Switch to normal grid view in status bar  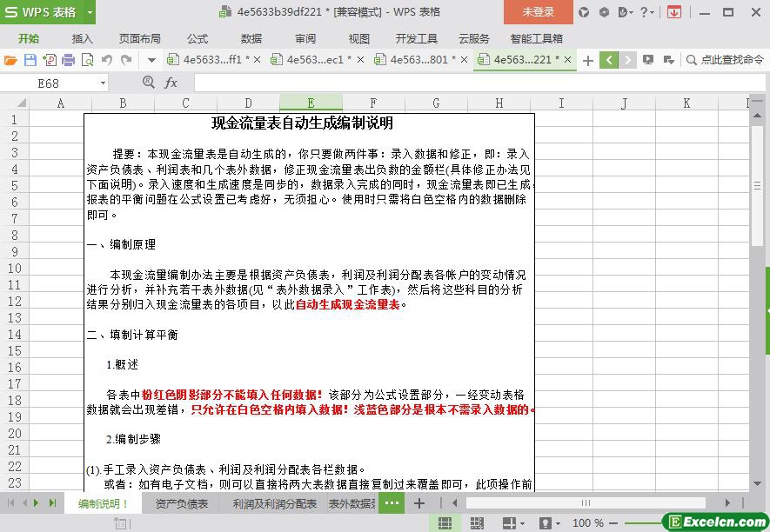(x=445, y=523)
